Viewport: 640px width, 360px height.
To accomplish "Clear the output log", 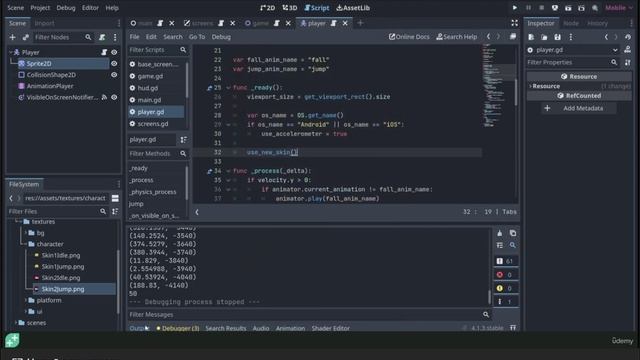I will (x=500, y=233).
